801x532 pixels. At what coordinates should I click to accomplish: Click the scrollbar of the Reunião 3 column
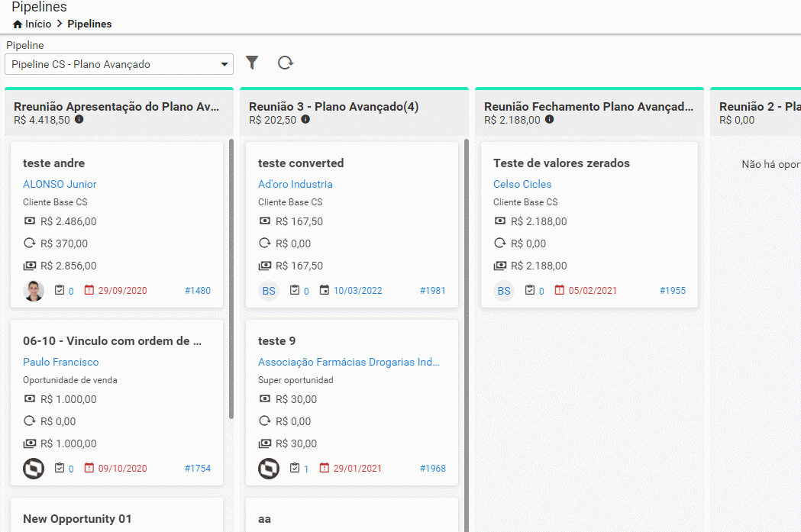pyautogui.click(x=467, y=335)
